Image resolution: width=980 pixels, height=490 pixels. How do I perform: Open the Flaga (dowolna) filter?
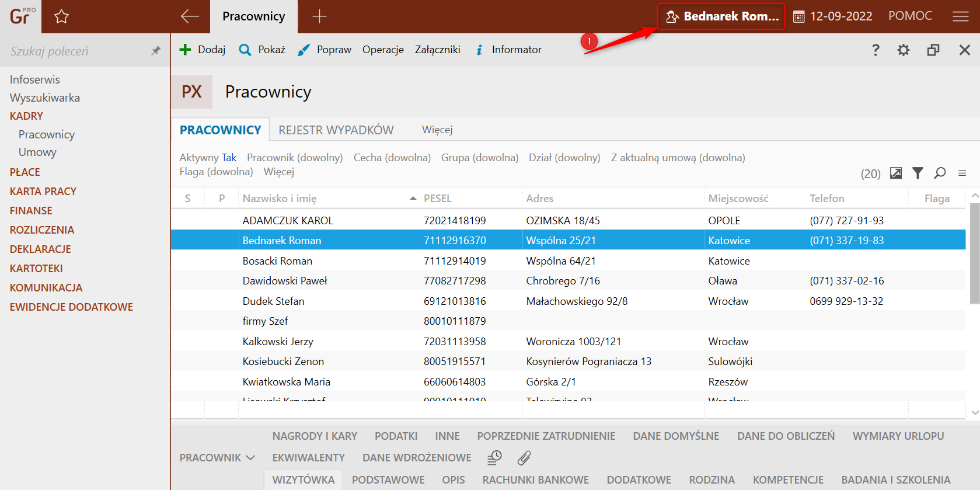point(216,172)
